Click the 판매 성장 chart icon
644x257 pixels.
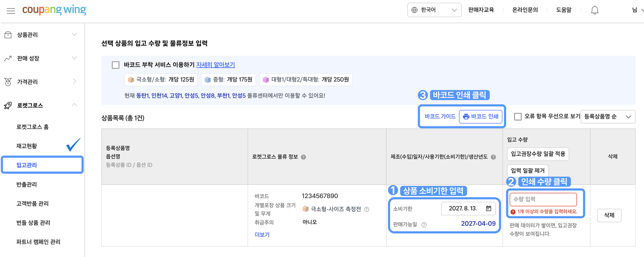pyautogui.click(x=8, y=58)
